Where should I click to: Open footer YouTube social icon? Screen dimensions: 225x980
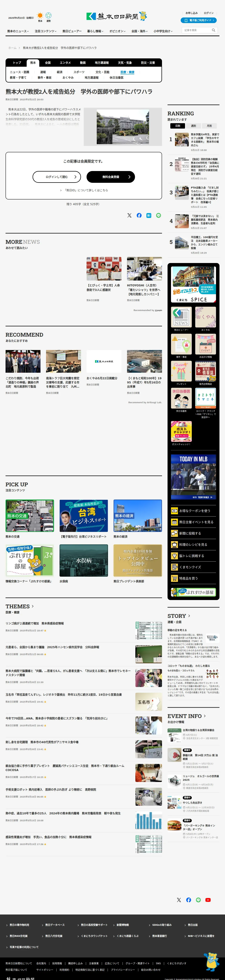pyautogui.click(x=208, y=900)
